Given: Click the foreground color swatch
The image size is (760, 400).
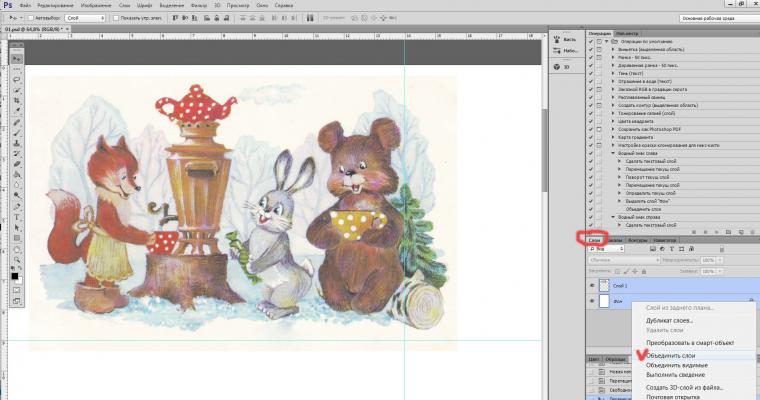Looking at the screenshot, I should [15, 276].
